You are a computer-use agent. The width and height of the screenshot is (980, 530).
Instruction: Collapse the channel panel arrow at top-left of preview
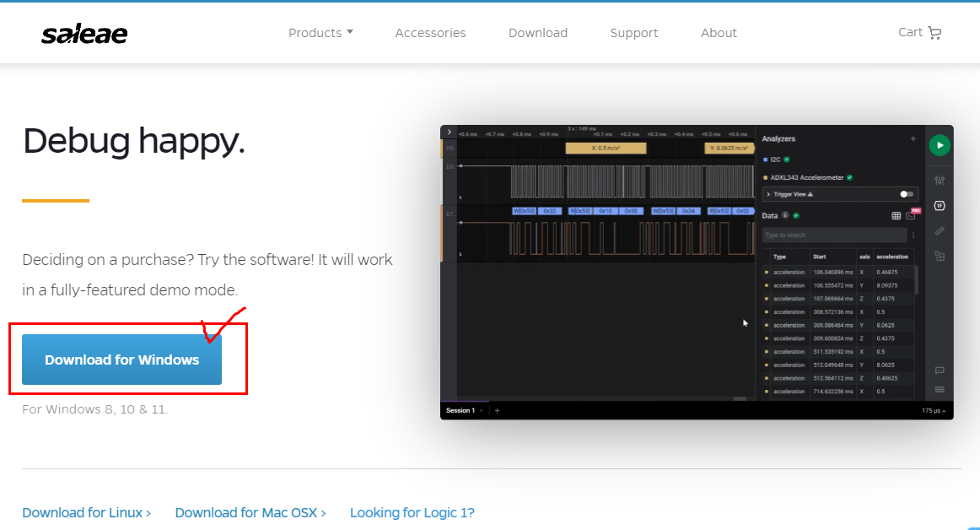click(449, 132)
